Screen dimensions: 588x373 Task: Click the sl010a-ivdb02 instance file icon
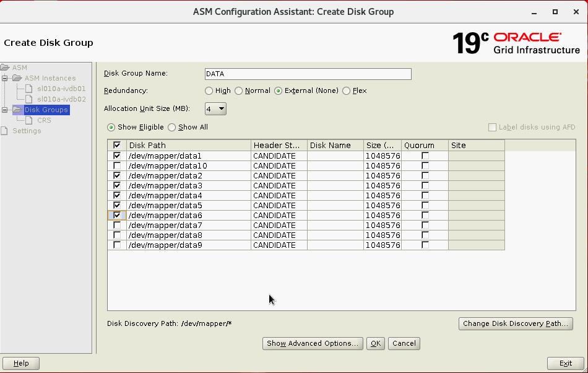pyautogui.click(x=29, y=99)
